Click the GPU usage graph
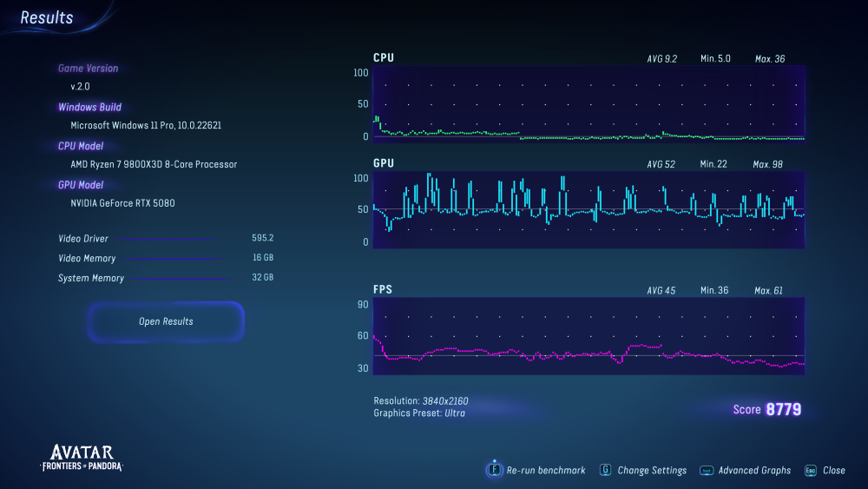 [x=589, y=209]
